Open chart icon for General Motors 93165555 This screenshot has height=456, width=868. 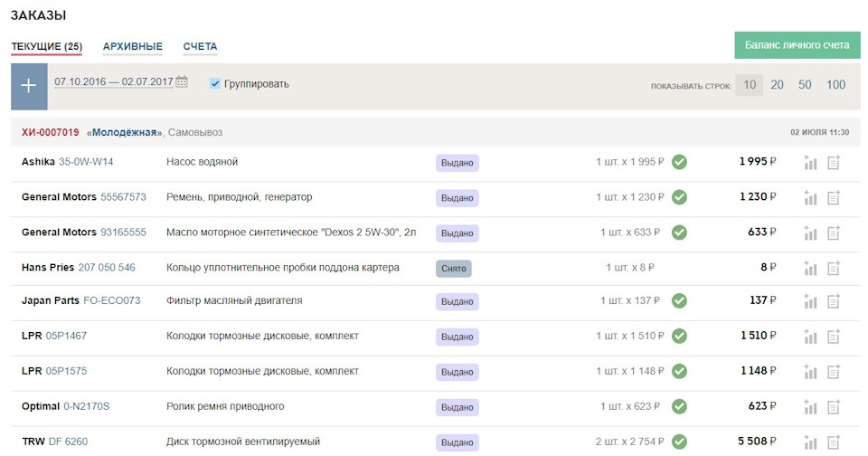pyautogui.click(x=810, y=233)
